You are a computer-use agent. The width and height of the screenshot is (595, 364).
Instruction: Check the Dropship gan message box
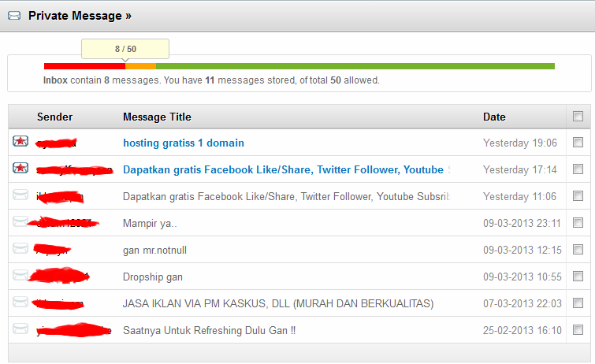[x=578, y=277]
